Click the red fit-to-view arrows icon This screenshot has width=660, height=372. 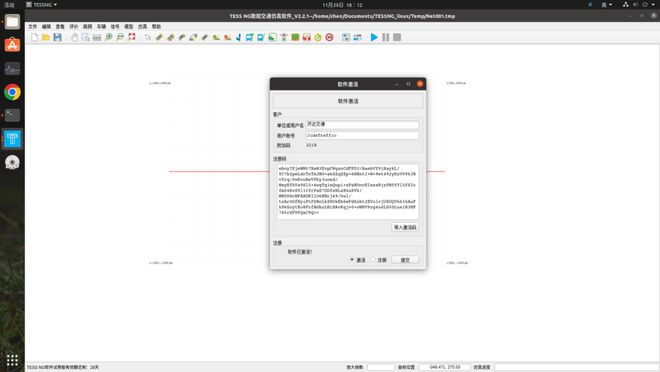131,37
